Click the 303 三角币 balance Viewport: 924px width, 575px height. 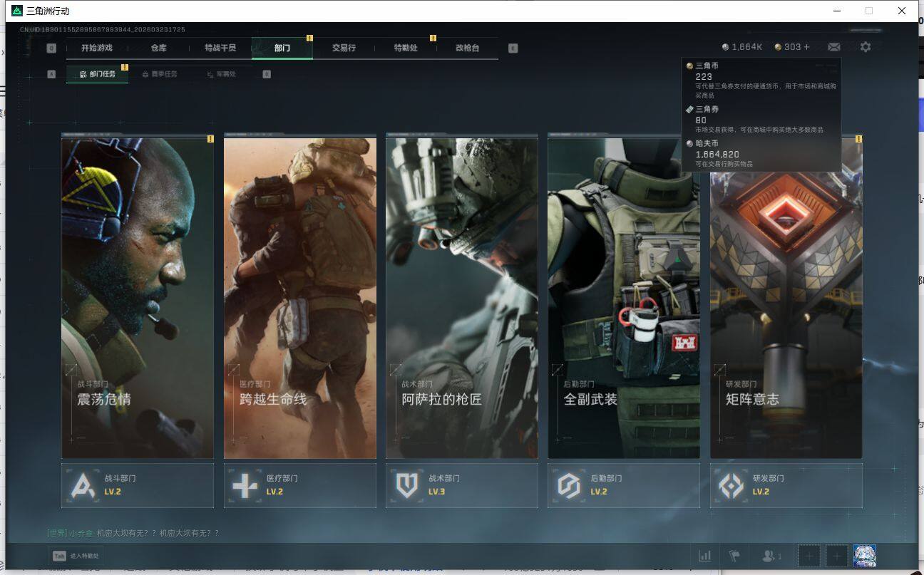(x=788, y=47)
